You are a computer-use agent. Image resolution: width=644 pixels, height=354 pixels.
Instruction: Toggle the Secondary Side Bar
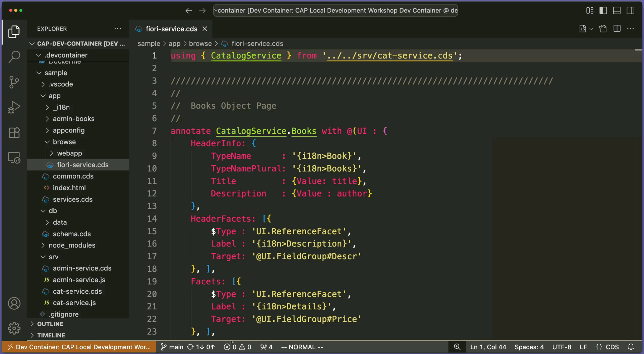630,11
